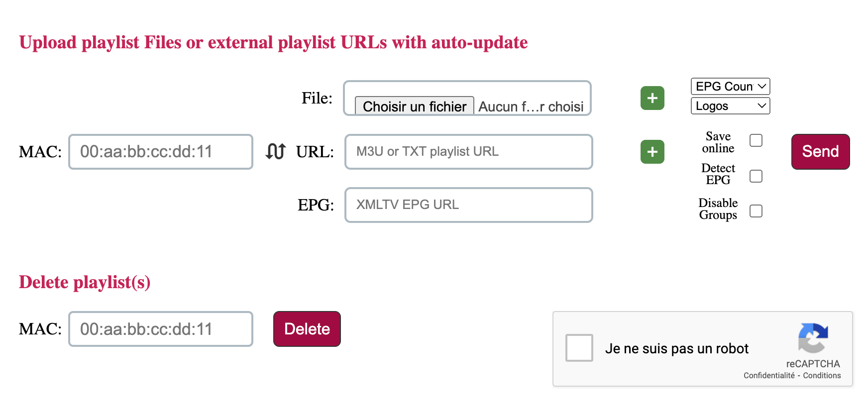Tick the Detect EPG checkbox
The width and height of the screenshot is (868, 420).
pyautogui.click(x=756, y=176)
